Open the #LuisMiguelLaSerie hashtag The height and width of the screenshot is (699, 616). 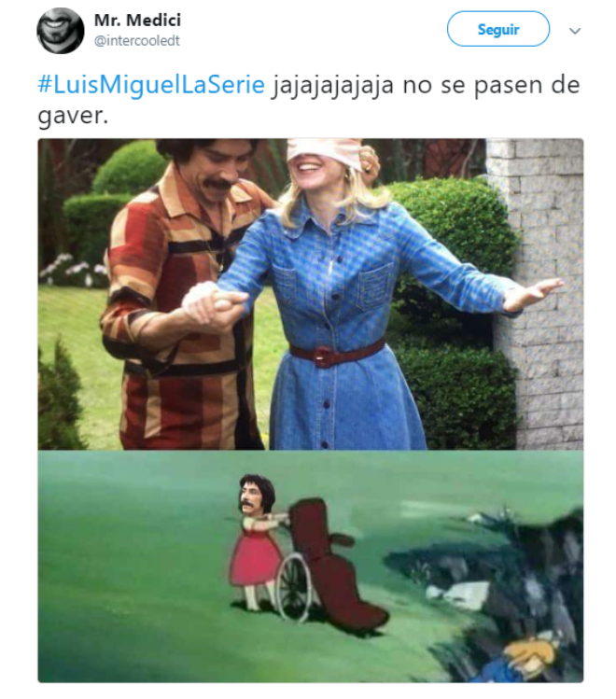point(151,85)
